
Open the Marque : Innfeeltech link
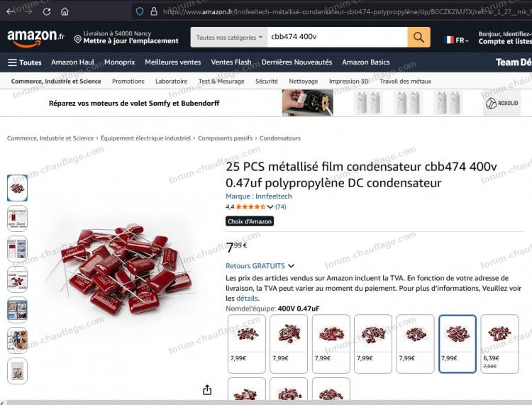258,196
